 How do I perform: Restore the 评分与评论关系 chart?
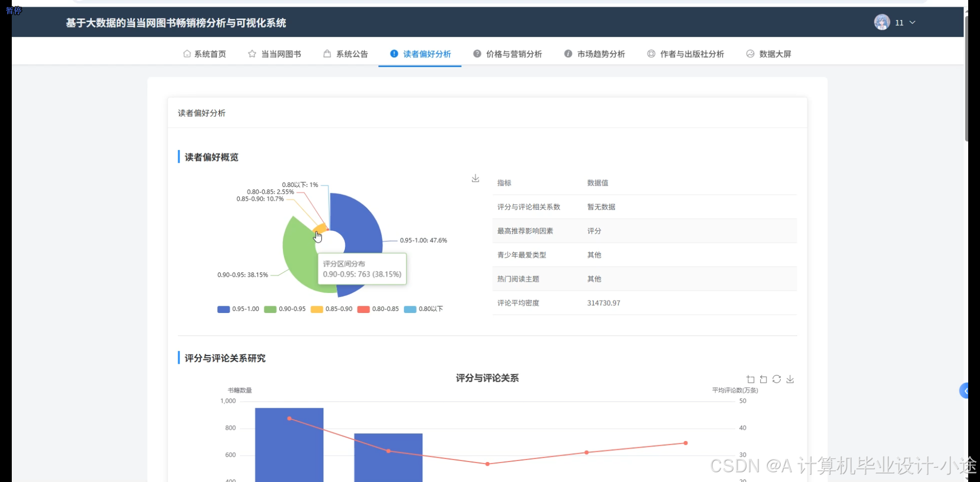tap(777, 379)
